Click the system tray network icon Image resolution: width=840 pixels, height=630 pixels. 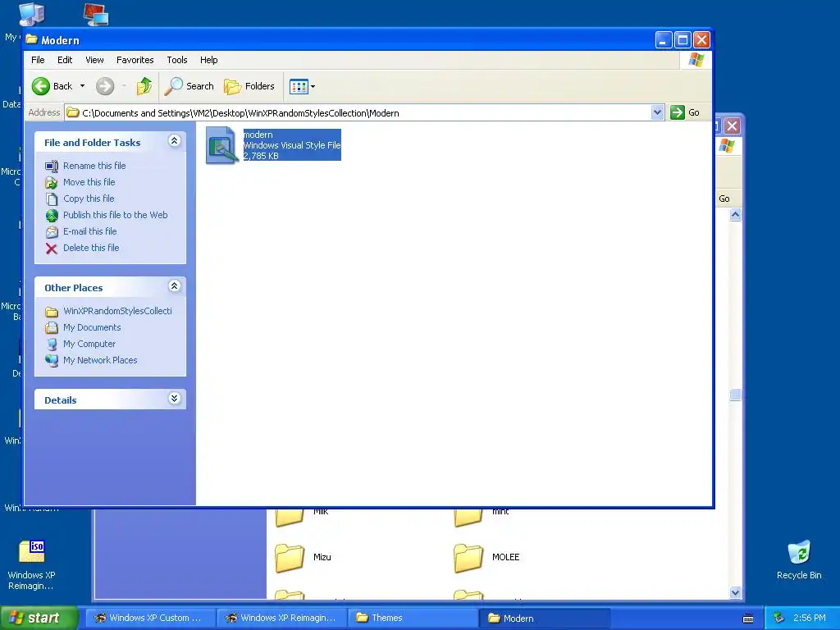tap(779, 619)
